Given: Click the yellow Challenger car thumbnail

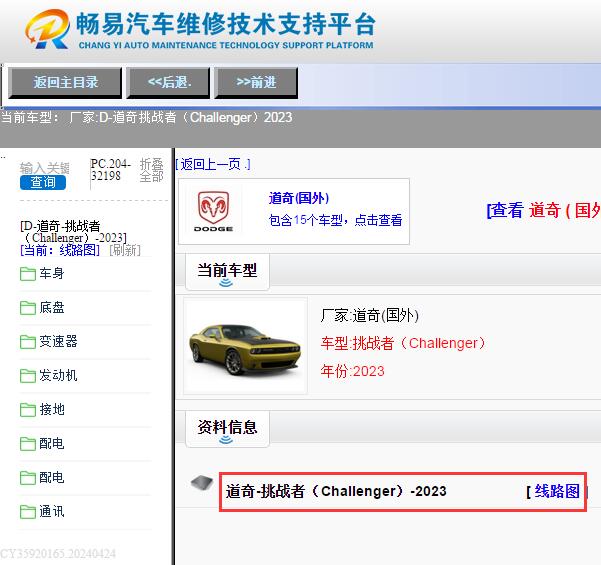Looking at the screenshot, I should click(245, 346).
